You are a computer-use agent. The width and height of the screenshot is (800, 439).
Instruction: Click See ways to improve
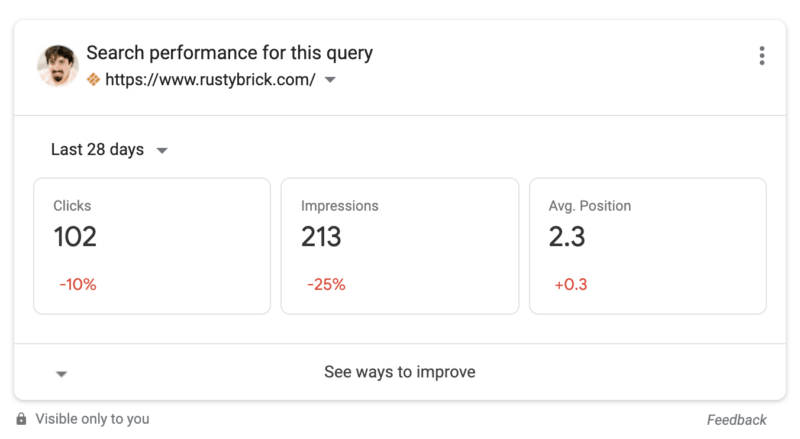(399, 372)
